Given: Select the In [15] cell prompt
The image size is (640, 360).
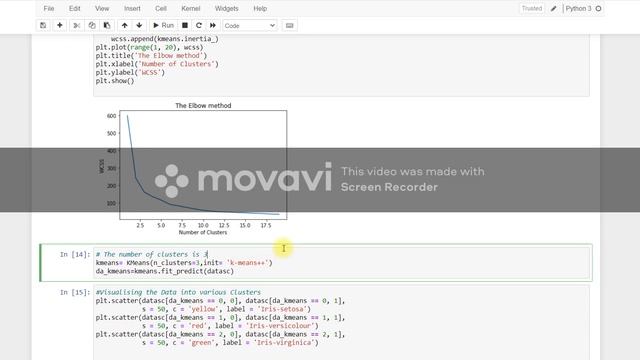Looking at the screenshot, I should click(75, 292).
